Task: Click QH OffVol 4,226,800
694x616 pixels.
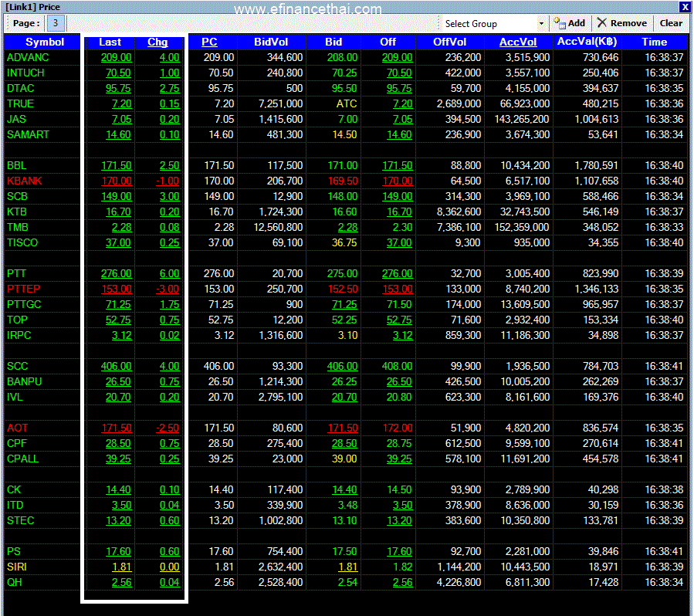Action: [459, 582]
